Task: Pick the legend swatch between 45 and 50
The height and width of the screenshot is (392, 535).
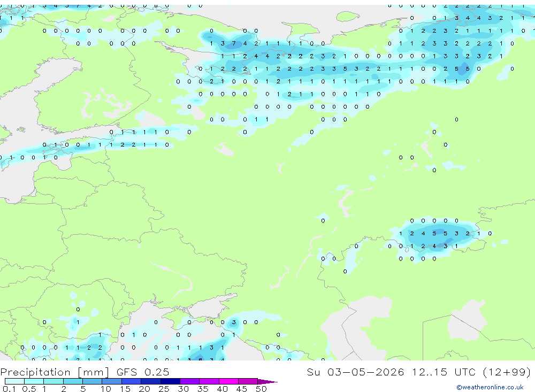Action: [x=248, y=381]
